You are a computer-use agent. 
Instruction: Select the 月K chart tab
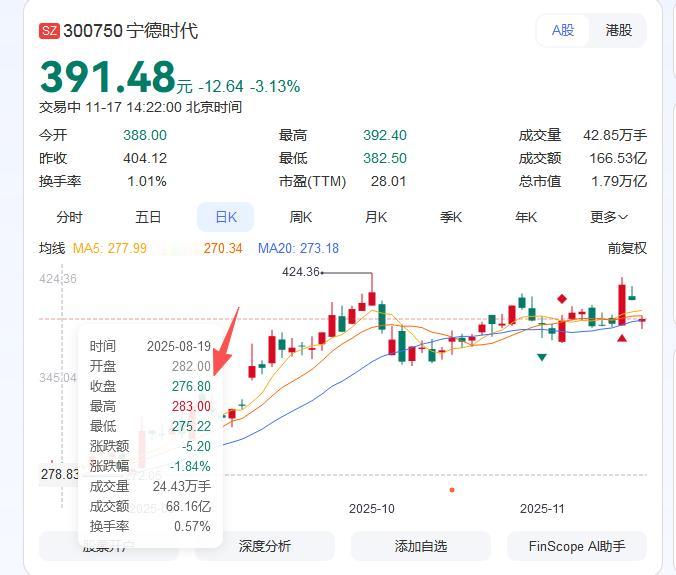(x=376, y=217)
